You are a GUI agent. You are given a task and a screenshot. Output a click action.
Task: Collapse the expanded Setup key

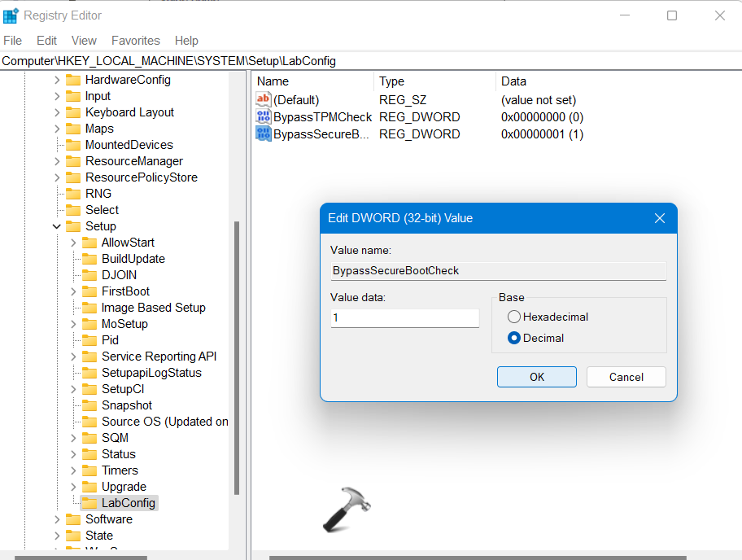coord(57,226)
